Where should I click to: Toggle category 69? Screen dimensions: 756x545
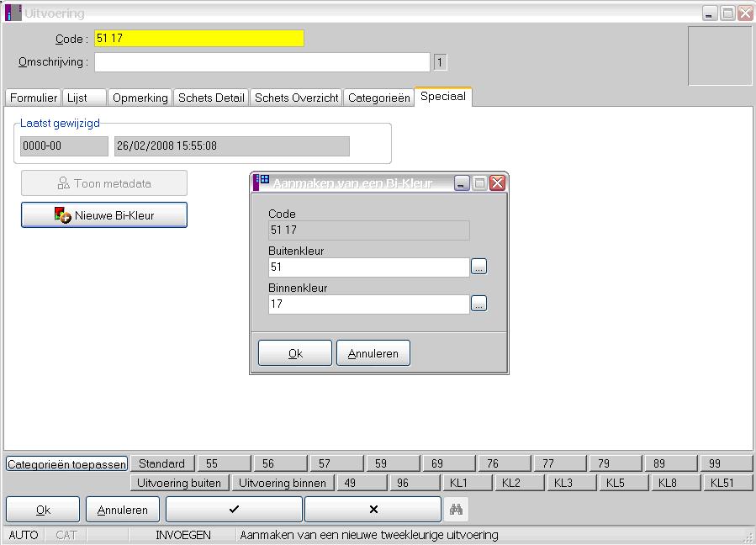click(449, 463)
